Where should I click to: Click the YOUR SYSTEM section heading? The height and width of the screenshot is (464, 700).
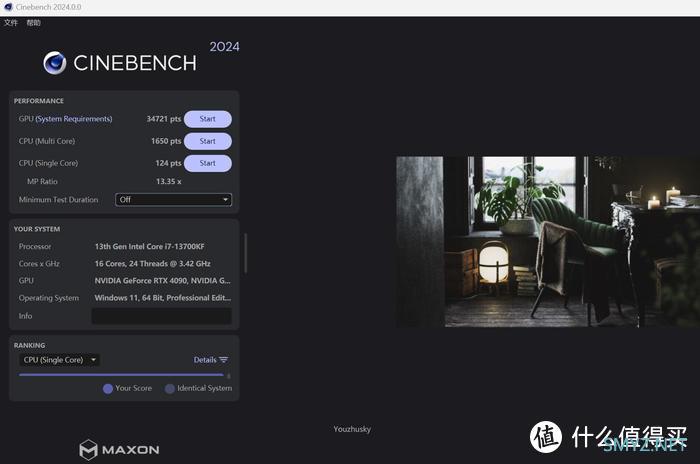(x=37, y=229)
